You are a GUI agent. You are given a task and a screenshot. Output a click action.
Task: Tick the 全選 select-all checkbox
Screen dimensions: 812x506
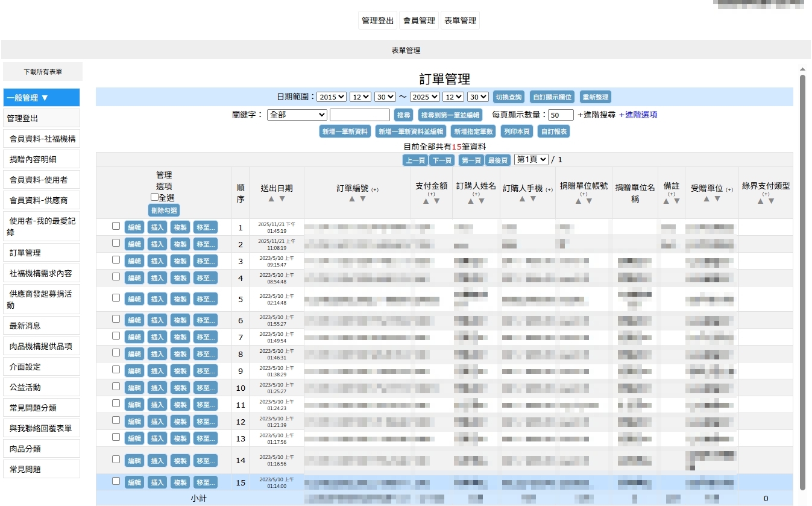click(154, 197)
